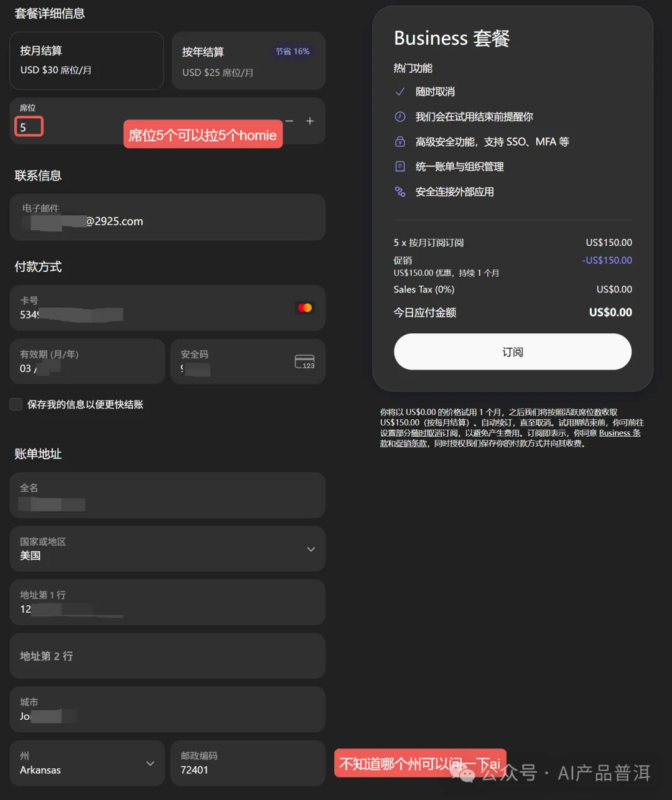
Task: Select the 按月结算 billing option
Action: coord(86,60)
